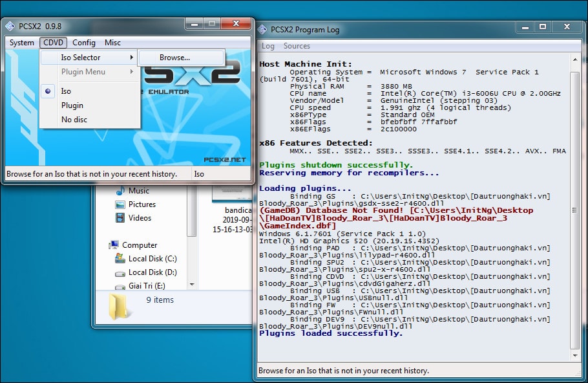Open the System menu in PCSX2

[x=22, y=43]
